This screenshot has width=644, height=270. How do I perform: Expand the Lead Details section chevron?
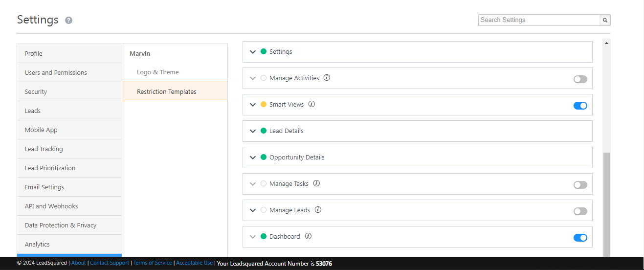(x=253, y=131)
